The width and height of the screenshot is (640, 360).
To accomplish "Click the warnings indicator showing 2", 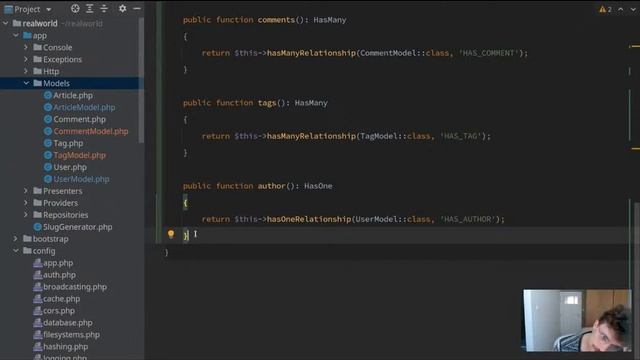I will (605, 9).
